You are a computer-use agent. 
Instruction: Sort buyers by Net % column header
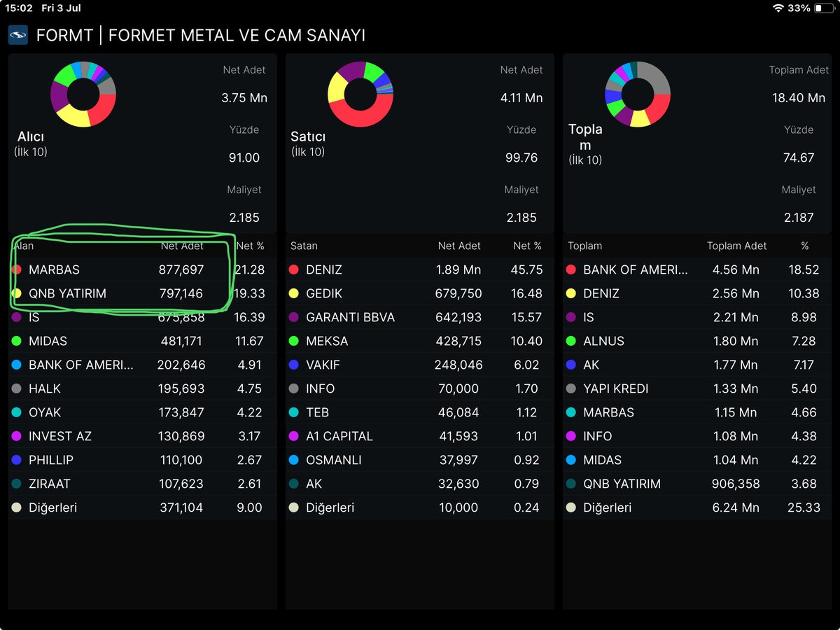251,246
